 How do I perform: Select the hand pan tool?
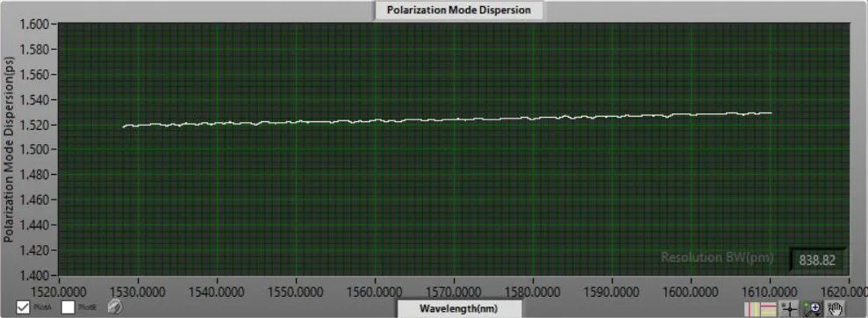[835, 308]
